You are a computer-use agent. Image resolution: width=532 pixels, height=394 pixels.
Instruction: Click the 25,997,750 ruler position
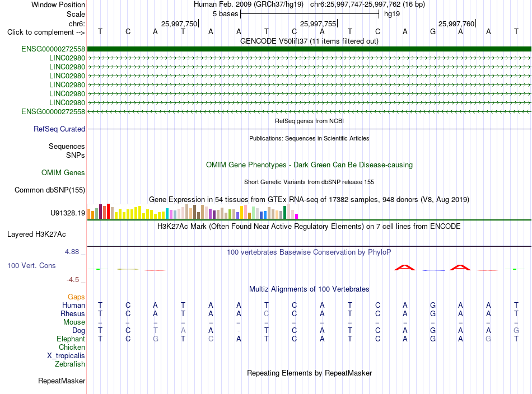click(x=179, y=24)
